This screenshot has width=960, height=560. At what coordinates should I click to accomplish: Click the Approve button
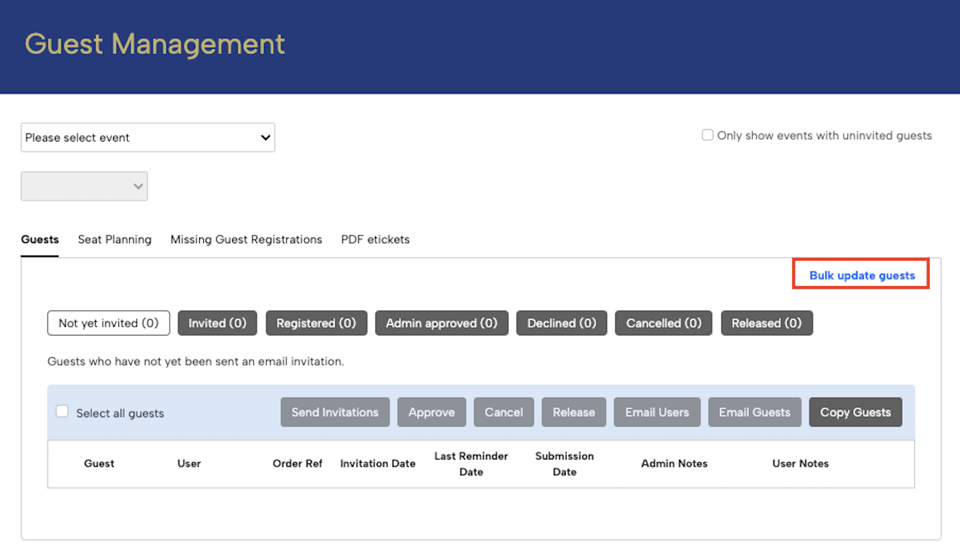[431, 412]
